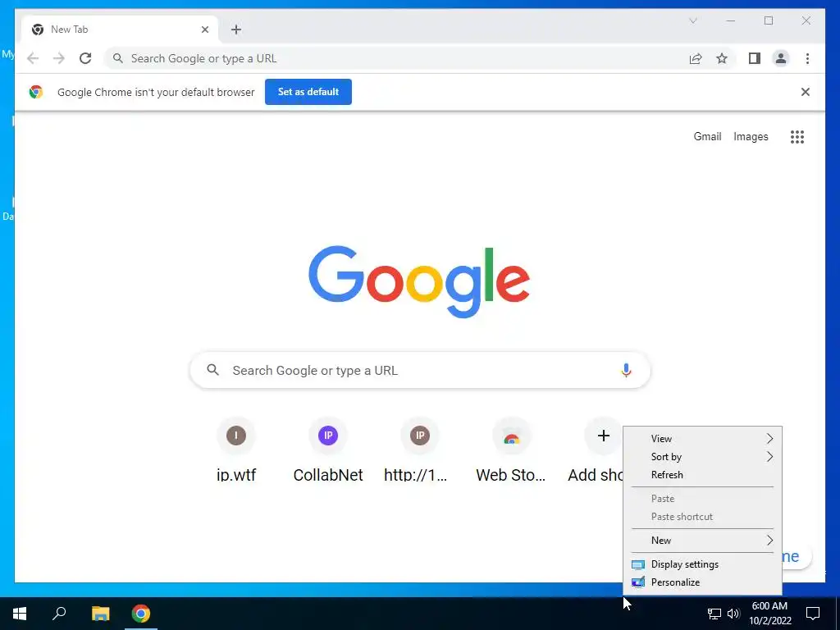Go back using the browser back arrow

point(33,58)
